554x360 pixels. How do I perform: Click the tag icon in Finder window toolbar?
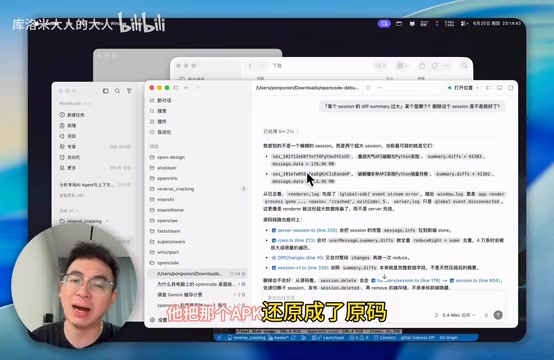tap(434, 66)
